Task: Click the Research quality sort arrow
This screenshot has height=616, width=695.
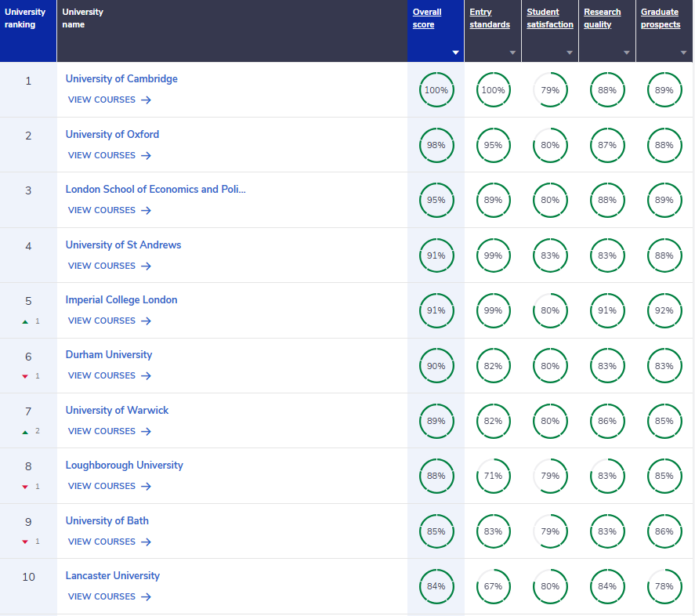Action: [x=626, y=53]
